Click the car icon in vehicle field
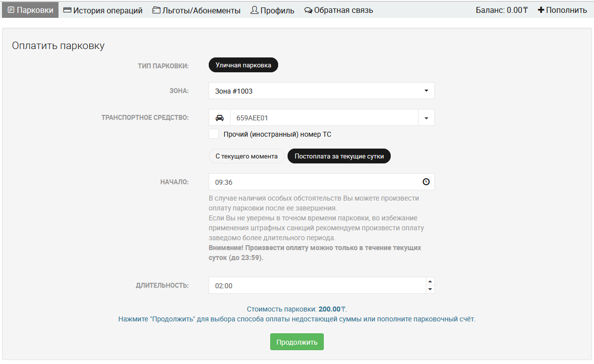The image size is (594, 364). point(220,118)
